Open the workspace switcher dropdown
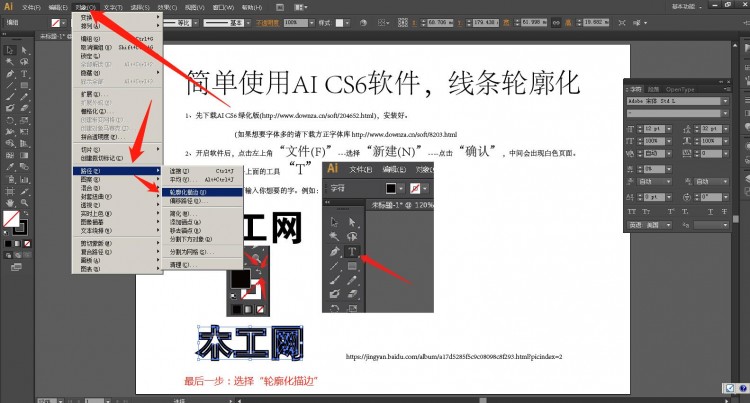The width and height of the screenshot is (750, 403). (x=687, y=7)
